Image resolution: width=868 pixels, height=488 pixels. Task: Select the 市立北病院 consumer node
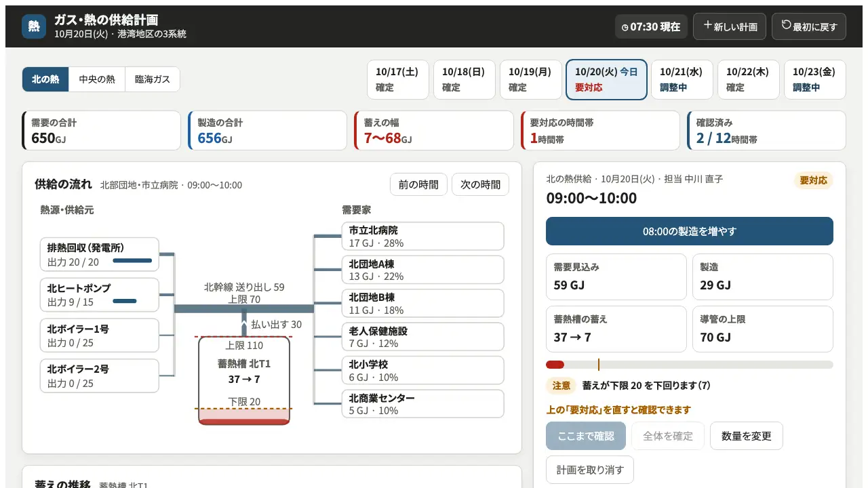pyautogui.click(x=422, y=236)
